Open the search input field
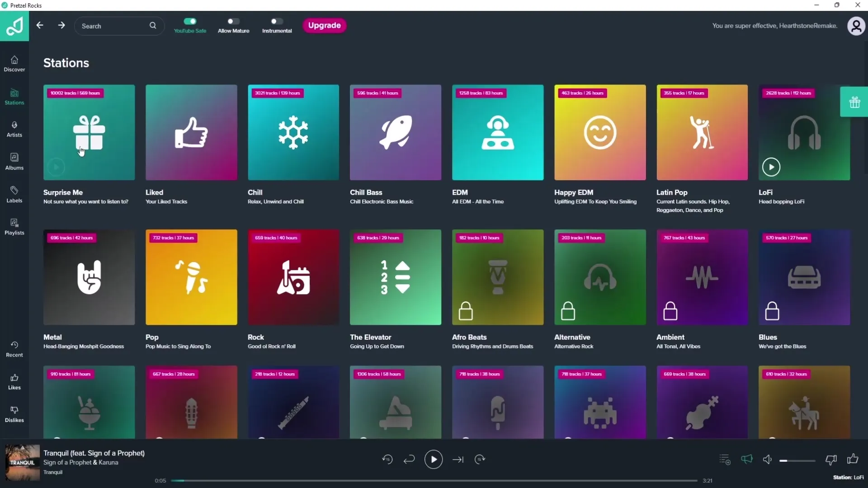This screenshot has width=868, height=488. 118,26
